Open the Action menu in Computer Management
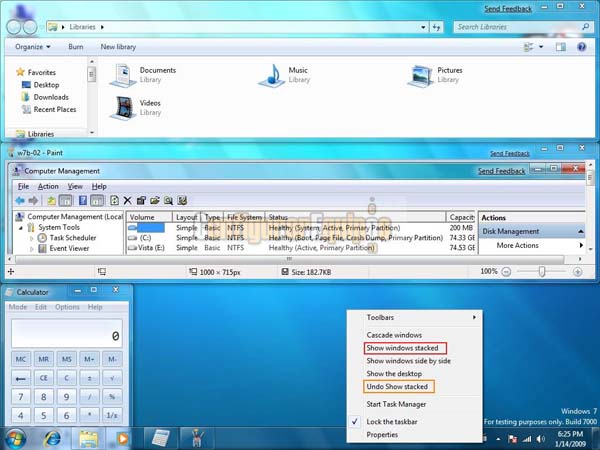600x450 pixels. [x=48, y=186]
